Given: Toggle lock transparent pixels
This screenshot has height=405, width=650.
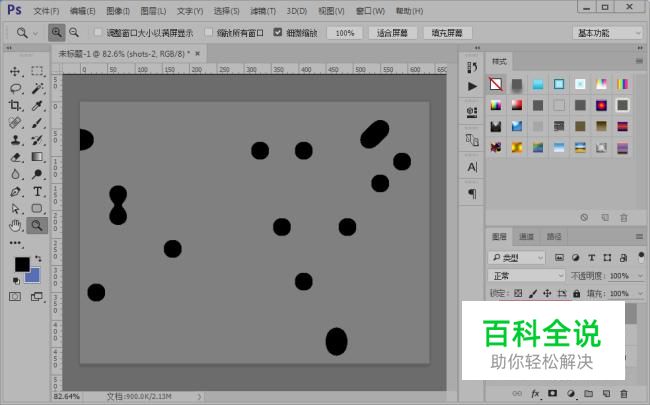Looking at the screenshot, I should pos(518,293).
